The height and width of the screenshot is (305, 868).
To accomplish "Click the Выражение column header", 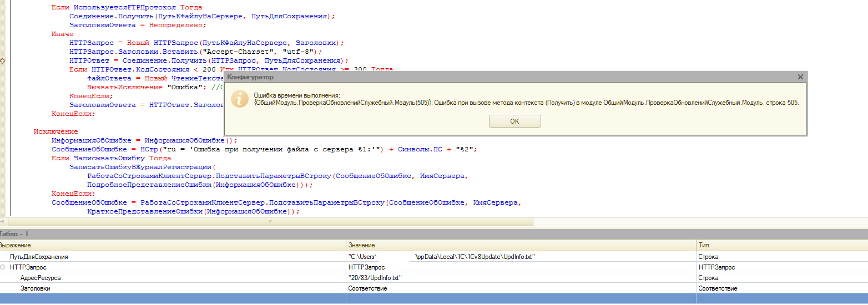I will click(x=172, y=245).
